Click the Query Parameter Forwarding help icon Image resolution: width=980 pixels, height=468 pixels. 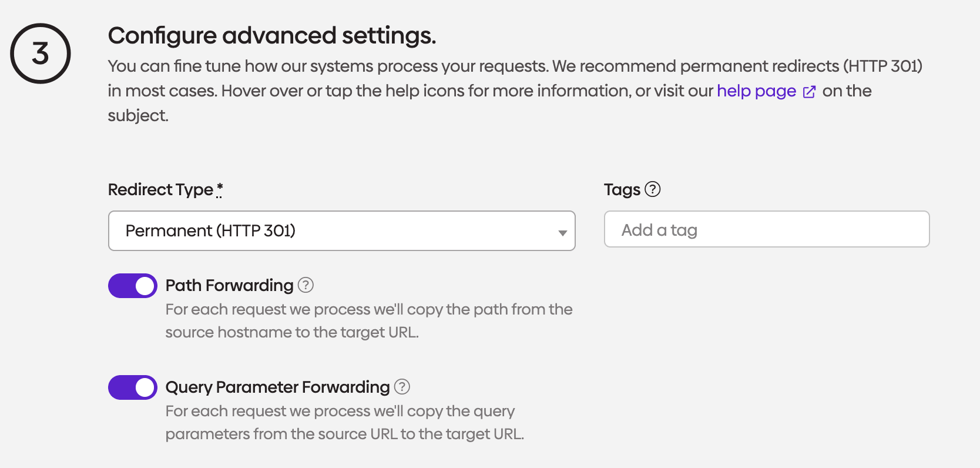402,387
